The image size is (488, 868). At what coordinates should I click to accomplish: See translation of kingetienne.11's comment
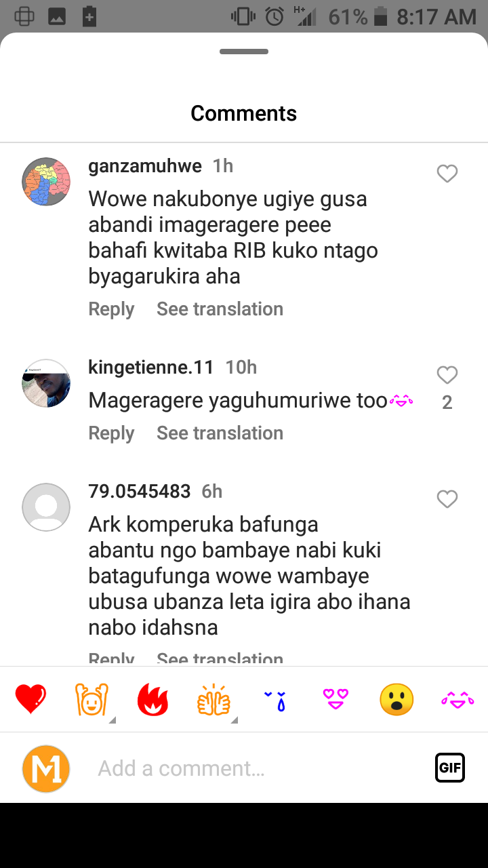pyautogui.click(x=220, y=433)
